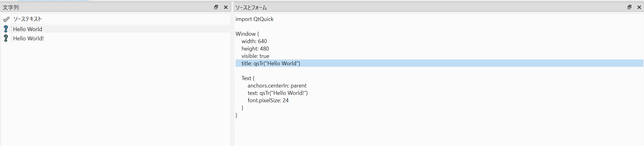Click the "import QtQuick" line
644x146 pixels.
[254, 19]
